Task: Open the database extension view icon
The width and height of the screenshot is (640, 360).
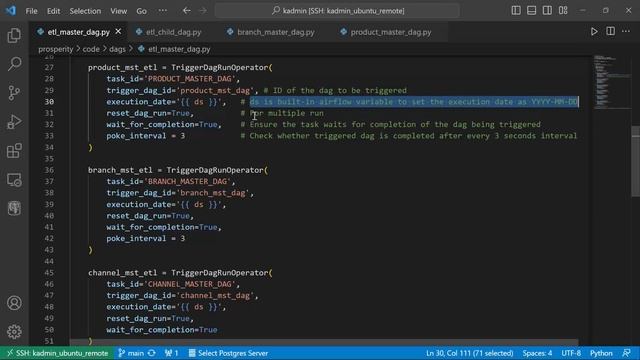Action: 14,208
